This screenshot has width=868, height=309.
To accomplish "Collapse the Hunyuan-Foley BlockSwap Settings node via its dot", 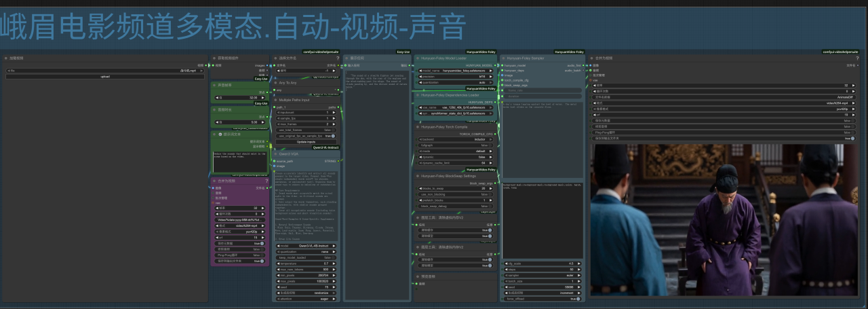I will 417,176.
